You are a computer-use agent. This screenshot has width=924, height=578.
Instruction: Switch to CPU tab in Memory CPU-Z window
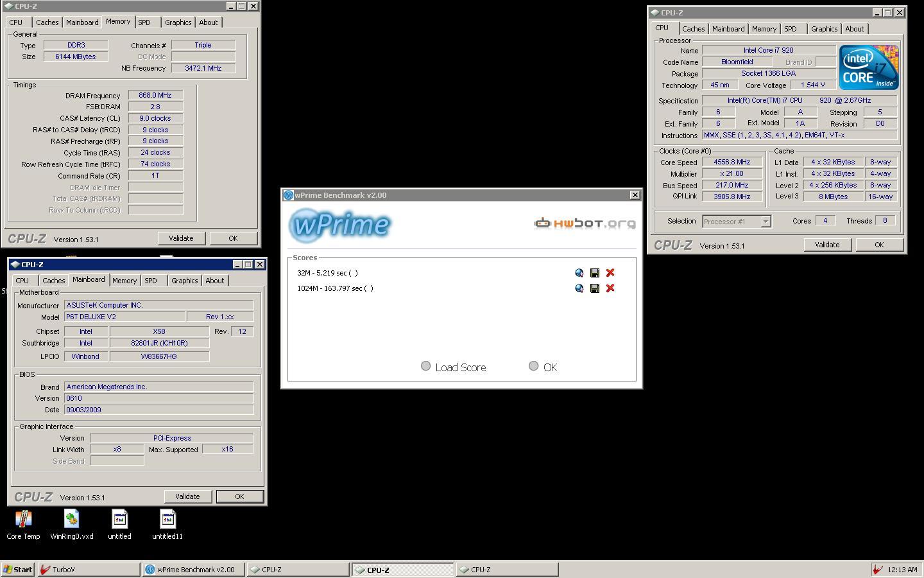tap(16, 22)
